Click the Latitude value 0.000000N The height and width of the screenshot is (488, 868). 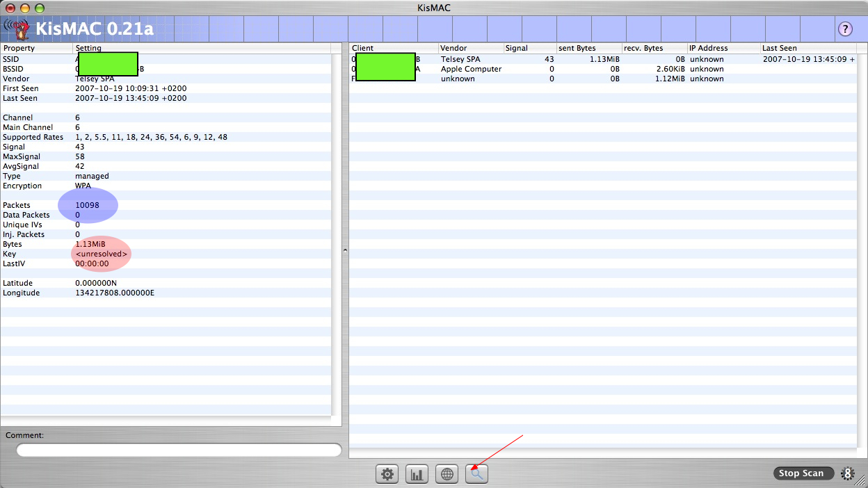pyautogui.click(x=96, y=283)
